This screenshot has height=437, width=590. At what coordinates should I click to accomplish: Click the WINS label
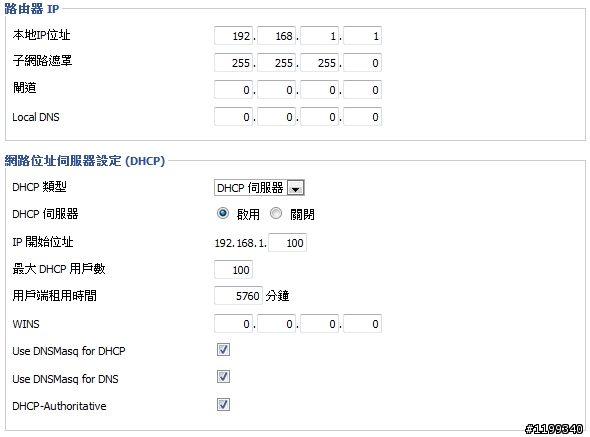(x=26, y=324)
